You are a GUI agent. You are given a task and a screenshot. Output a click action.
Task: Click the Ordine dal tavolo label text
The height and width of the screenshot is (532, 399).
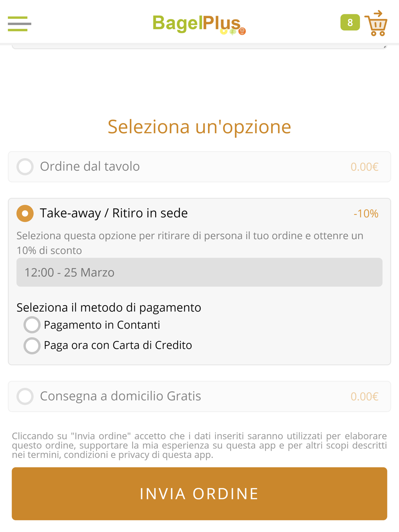click(90, 166)
